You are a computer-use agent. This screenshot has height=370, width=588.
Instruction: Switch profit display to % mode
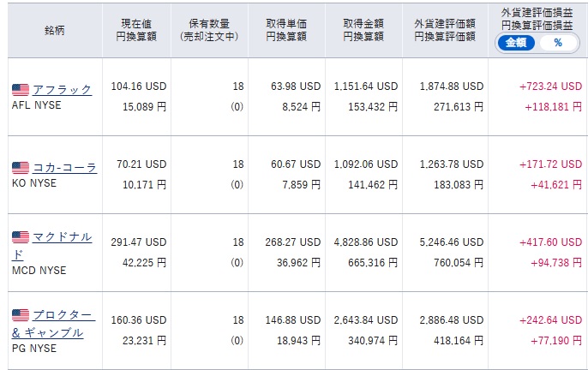click(x=558, y=42)
